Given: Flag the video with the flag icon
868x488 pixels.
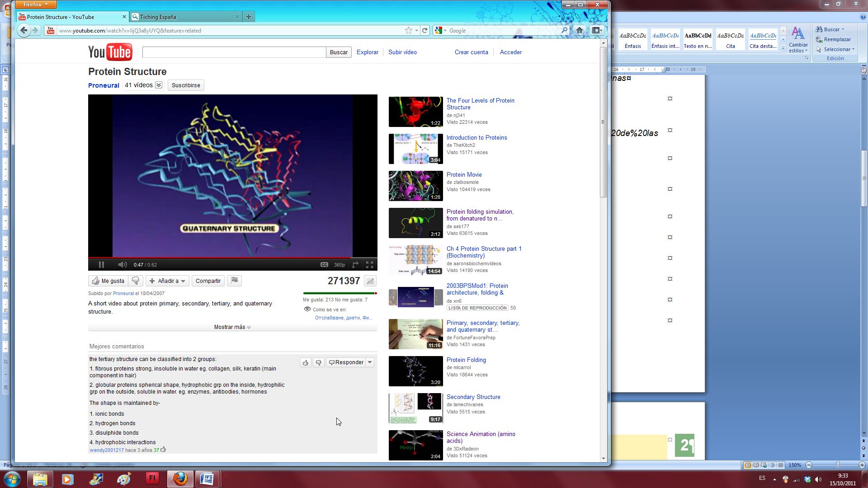Looking at the screenshot, I should [x=234, y=281].
